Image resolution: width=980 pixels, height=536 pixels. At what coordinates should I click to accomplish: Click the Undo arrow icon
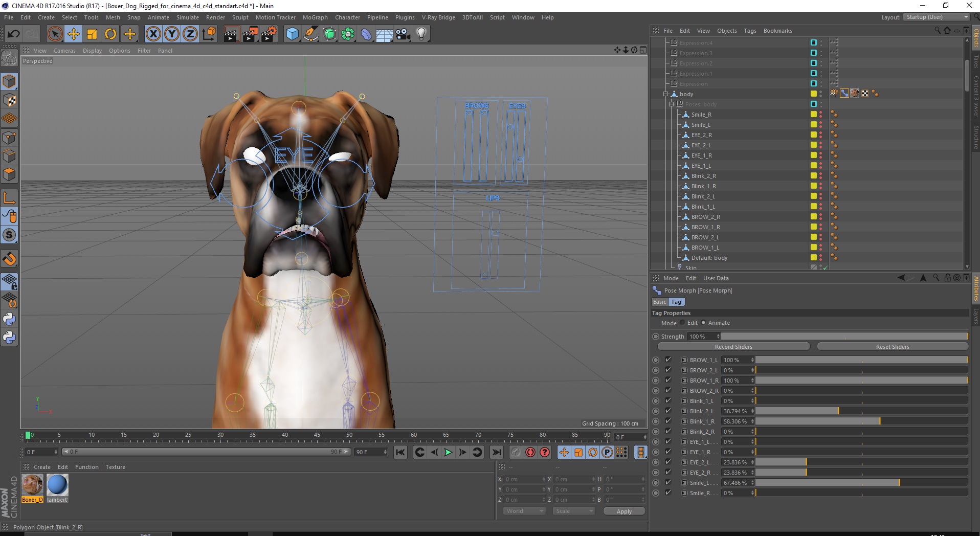[14, 34]
